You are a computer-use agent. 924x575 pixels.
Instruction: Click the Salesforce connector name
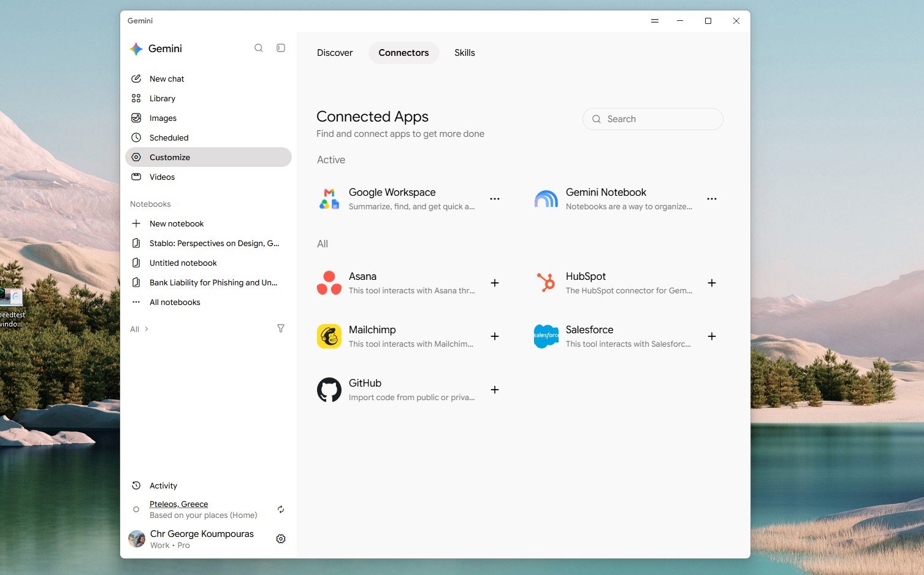(x=589, y=330)
